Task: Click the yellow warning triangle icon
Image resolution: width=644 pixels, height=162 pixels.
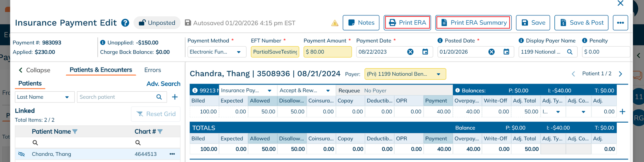Action: click(x=335, y=23)
